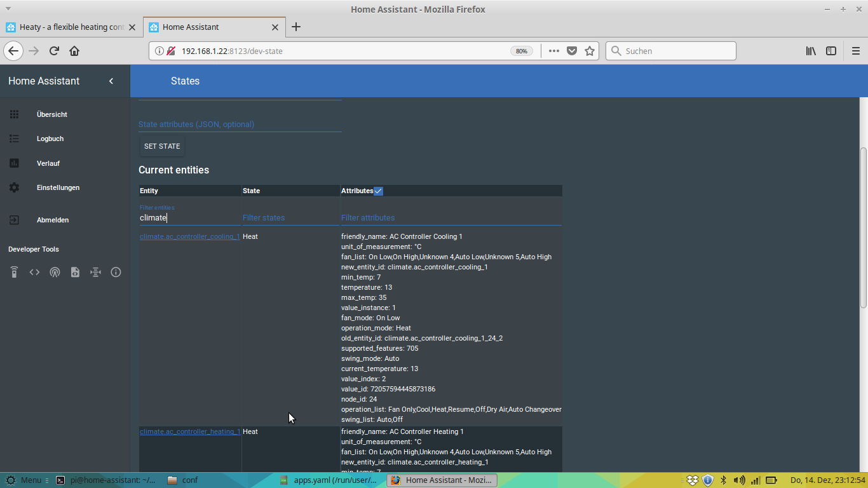Open the page actions three-dot menu
Screen dimensions: 868x488
click(554, 51)
